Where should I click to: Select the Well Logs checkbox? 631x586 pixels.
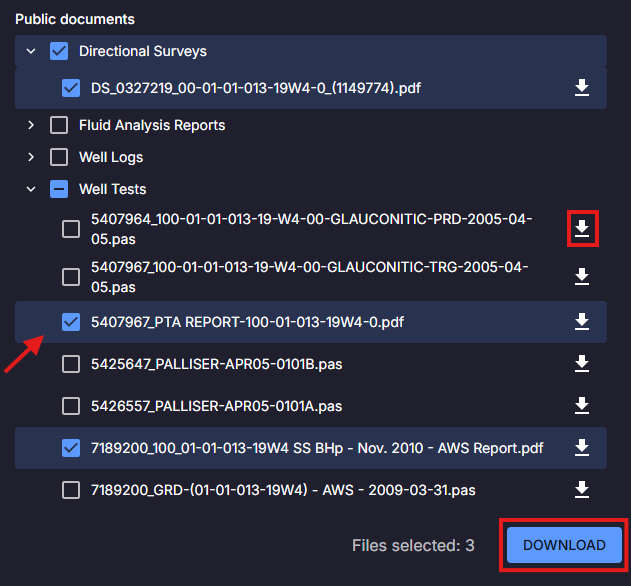(x=59, y=157)
